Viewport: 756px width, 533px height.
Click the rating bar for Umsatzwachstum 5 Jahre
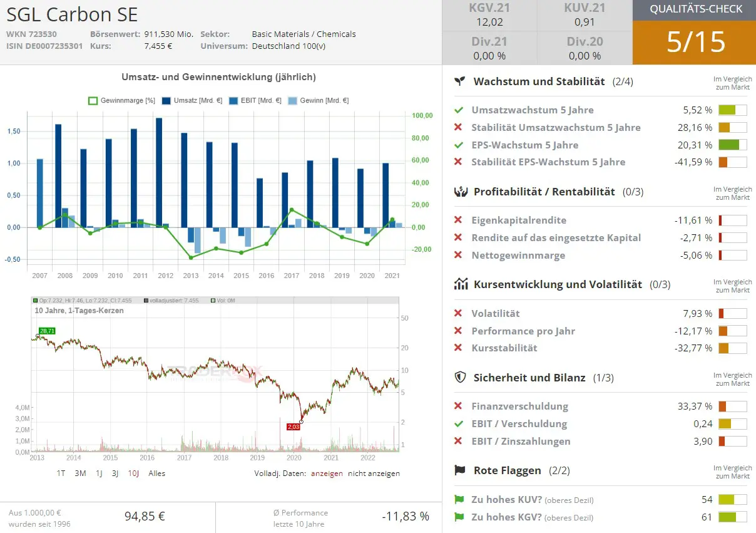(733, 110)
